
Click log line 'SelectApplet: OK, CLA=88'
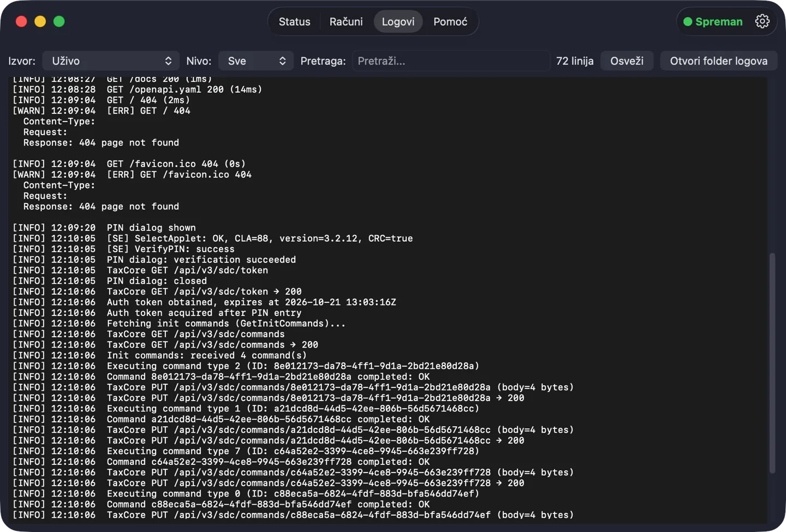point(213,238)
